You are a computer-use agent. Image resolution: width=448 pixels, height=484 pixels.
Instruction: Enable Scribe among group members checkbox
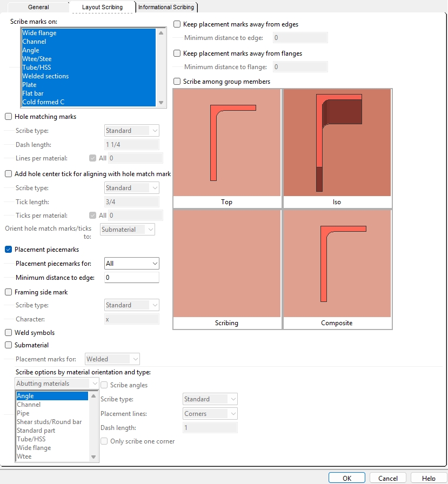click(x=177, y=82)
